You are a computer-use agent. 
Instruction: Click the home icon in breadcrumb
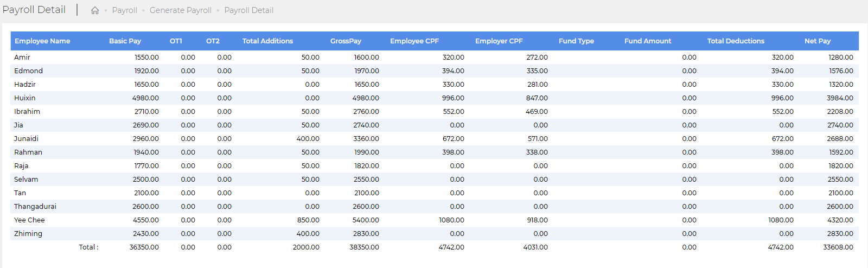95,10
